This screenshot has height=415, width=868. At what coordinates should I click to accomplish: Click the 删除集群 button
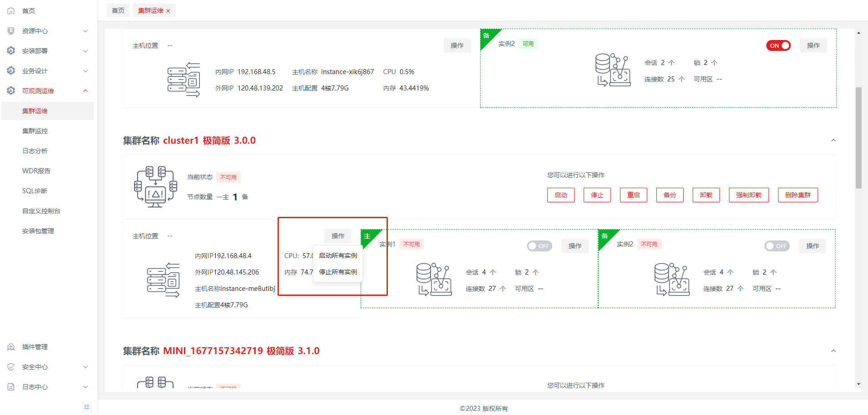pos(798,195)
